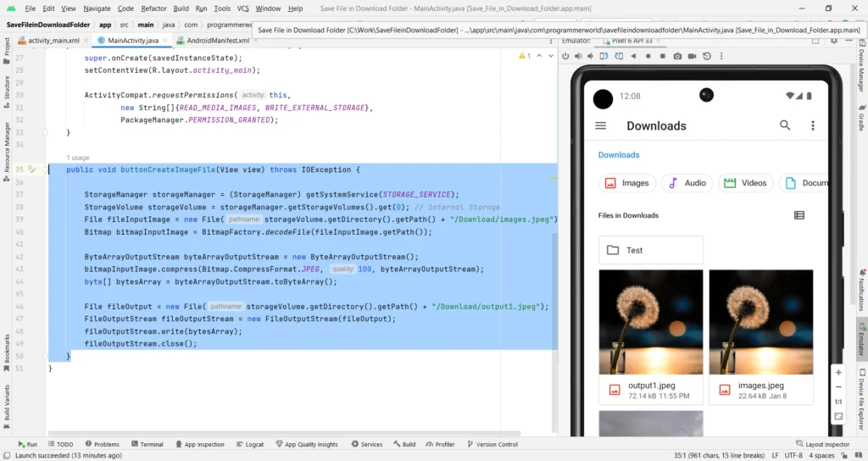Go to the next highlighted error arrow

pyautogui.click(x=551, y=56)
